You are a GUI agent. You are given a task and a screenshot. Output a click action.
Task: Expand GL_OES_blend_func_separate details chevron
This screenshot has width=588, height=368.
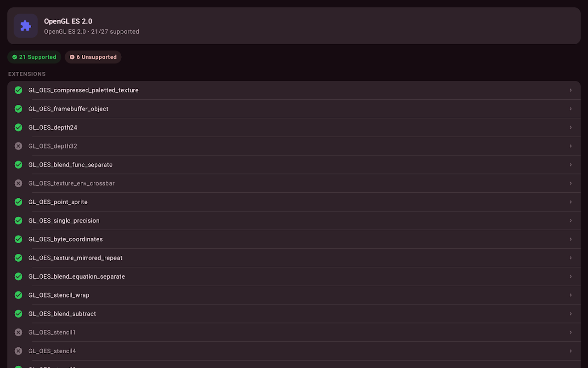pos(571,165)
